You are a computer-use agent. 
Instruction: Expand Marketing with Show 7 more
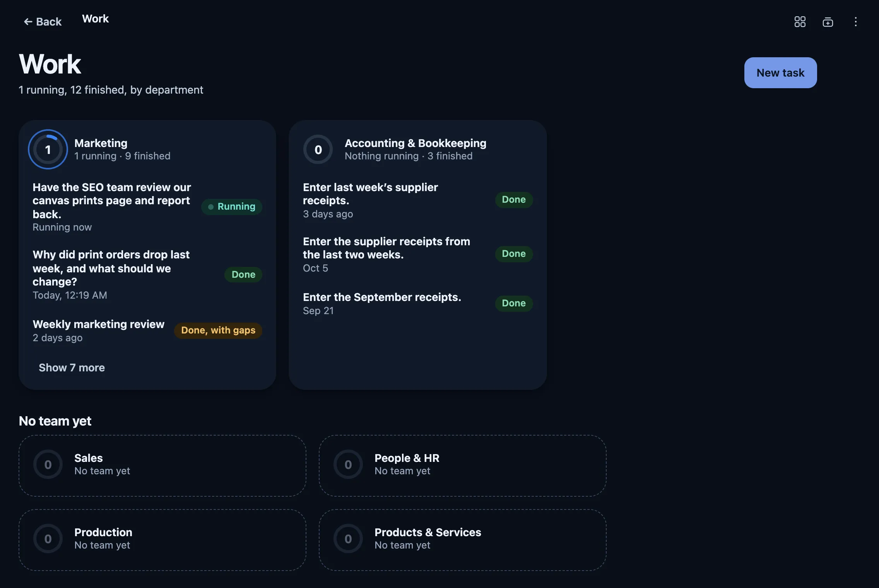(72, 367)
